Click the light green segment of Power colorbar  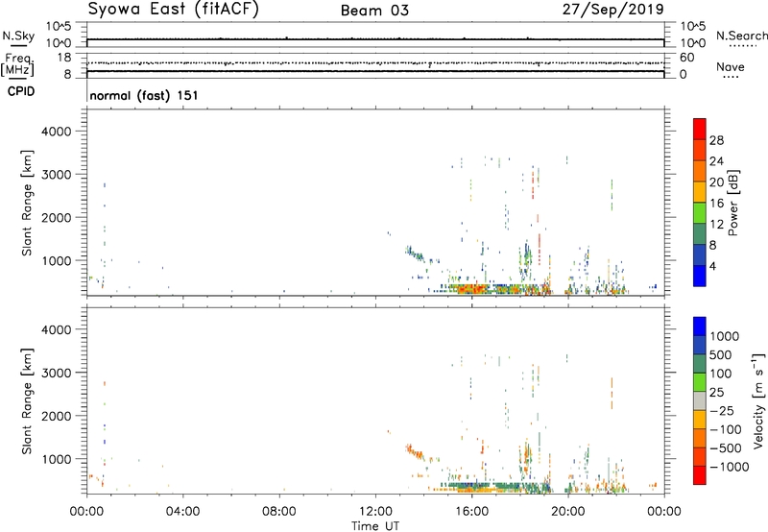pyautogui.click(x=700, y=212)
